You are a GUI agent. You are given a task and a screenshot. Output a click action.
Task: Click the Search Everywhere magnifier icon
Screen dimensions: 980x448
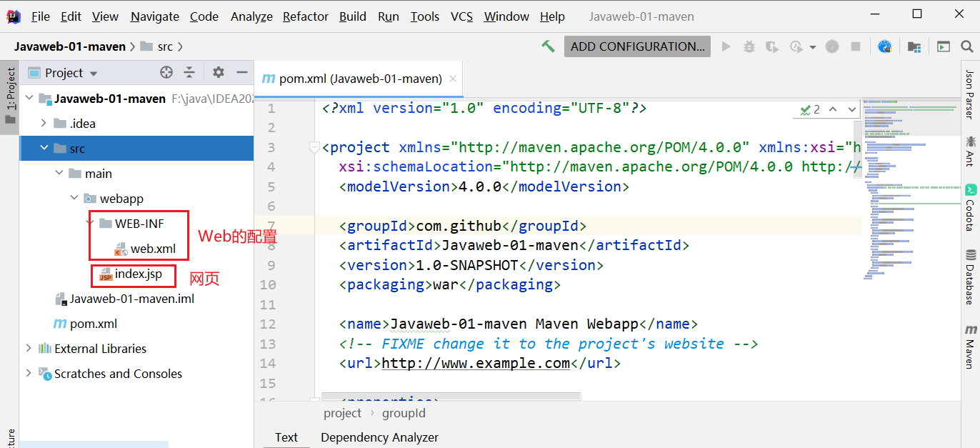point(966,46)
